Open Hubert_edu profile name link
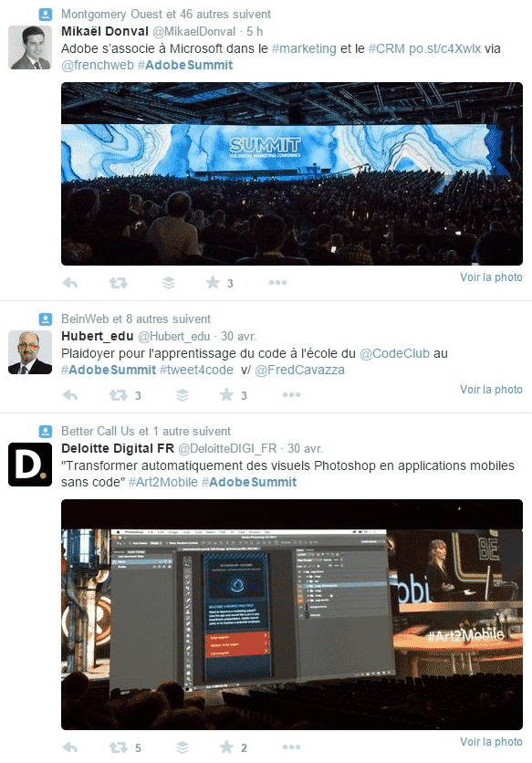Image resolution: width=532 pixels, height=763 pixels. (x=98, y=336)
